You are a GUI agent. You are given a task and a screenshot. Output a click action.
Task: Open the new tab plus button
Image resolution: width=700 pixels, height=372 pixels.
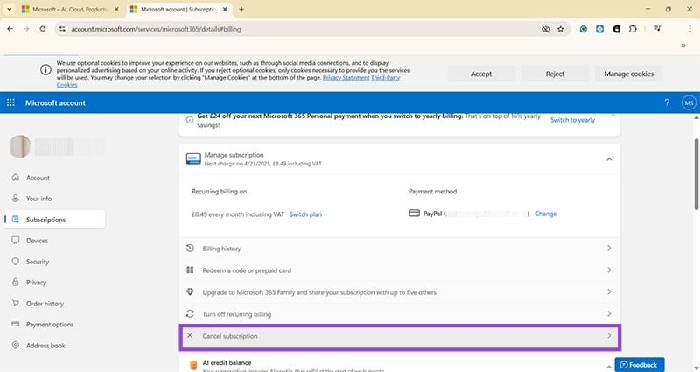pos(242,9)
